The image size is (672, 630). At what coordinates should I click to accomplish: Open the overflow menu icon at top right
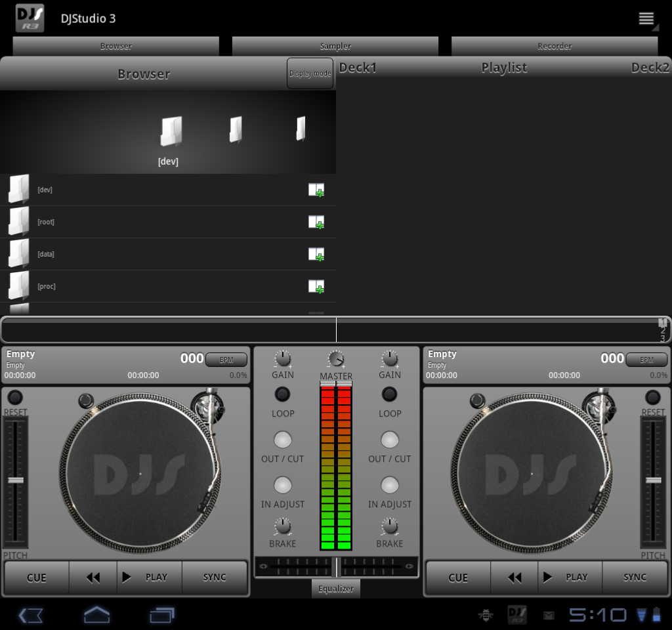point(647,18)
